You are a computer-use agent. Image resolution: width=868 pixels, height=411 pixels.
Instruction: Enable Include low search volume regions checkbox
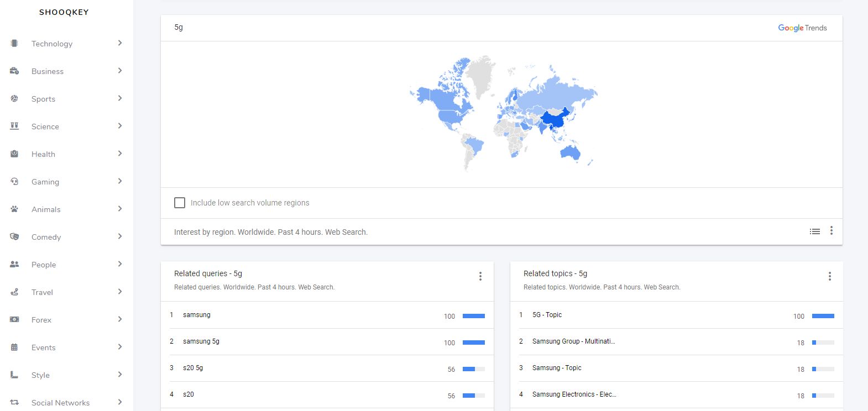(x=180, y=203)
